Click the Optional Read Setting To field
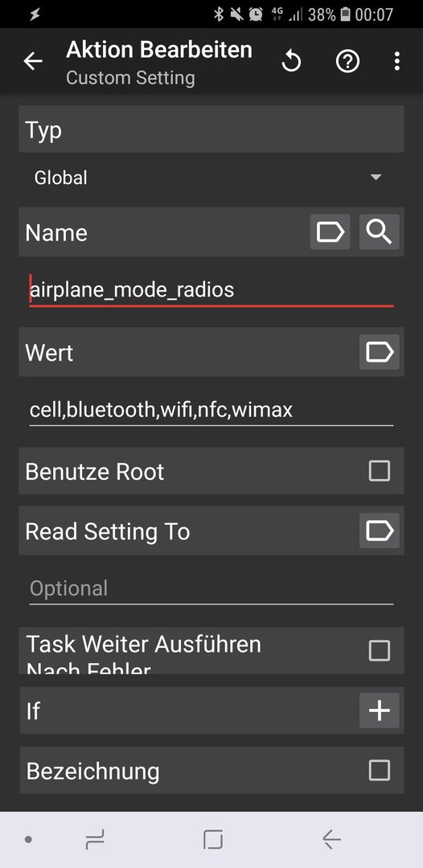Screen dimensions: 423x868 coord(211,589)
